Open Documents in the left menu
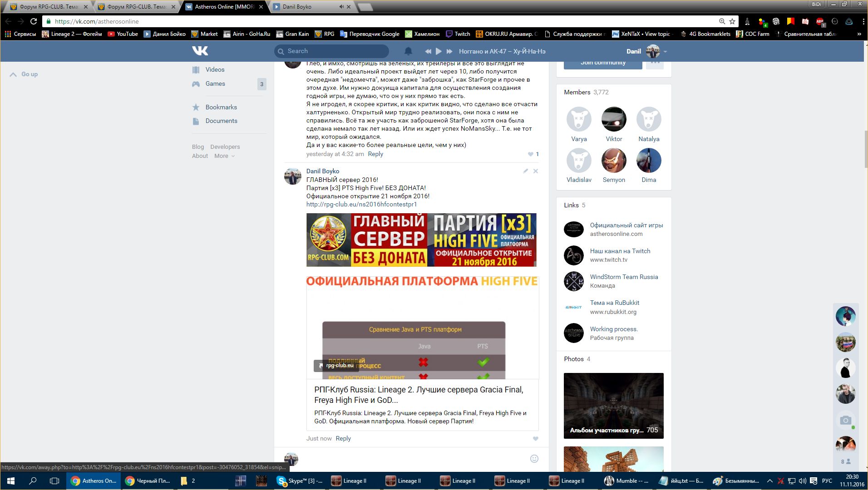 pos(221,121)
